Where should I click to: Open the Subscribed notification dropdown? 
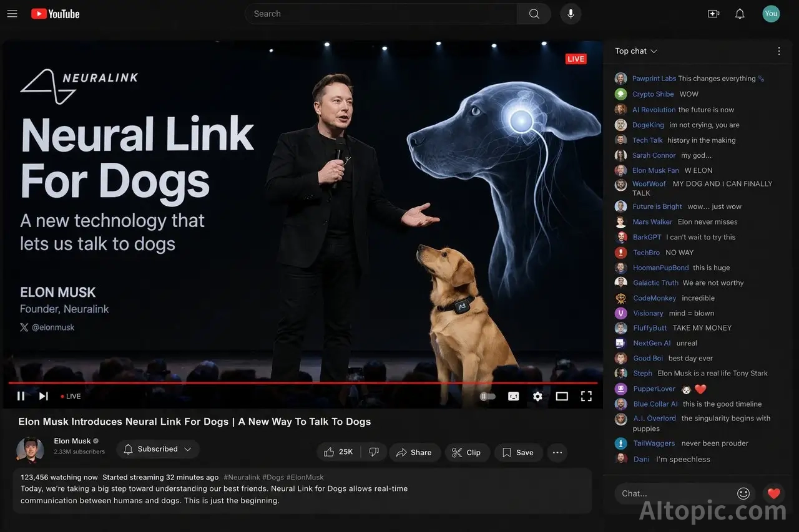158,449
